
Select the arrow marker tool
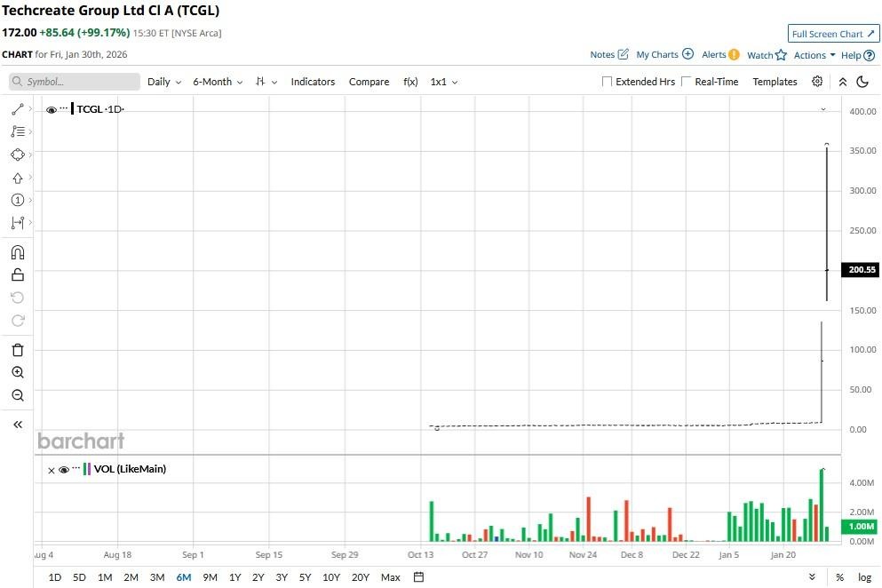point(18,178)
